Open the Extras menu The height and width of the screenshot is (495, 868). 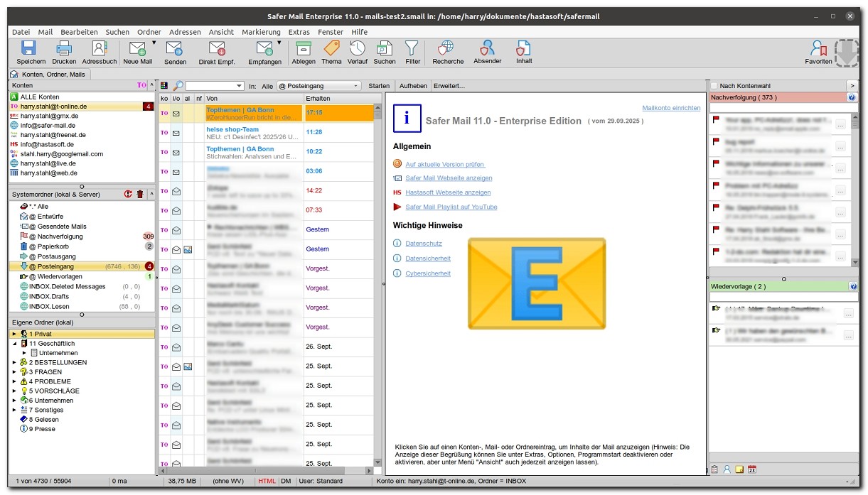299,32
